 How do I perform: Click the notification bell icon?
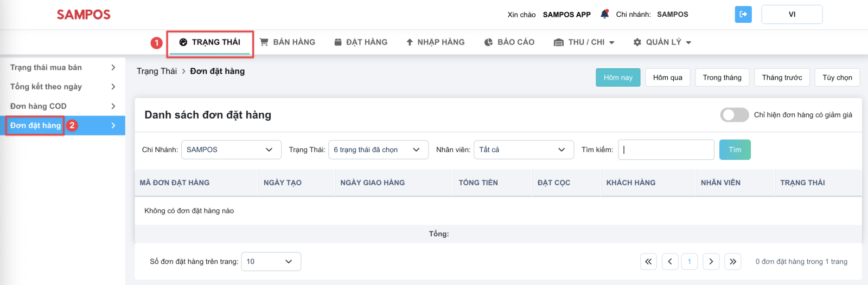[x=604, y=14]
